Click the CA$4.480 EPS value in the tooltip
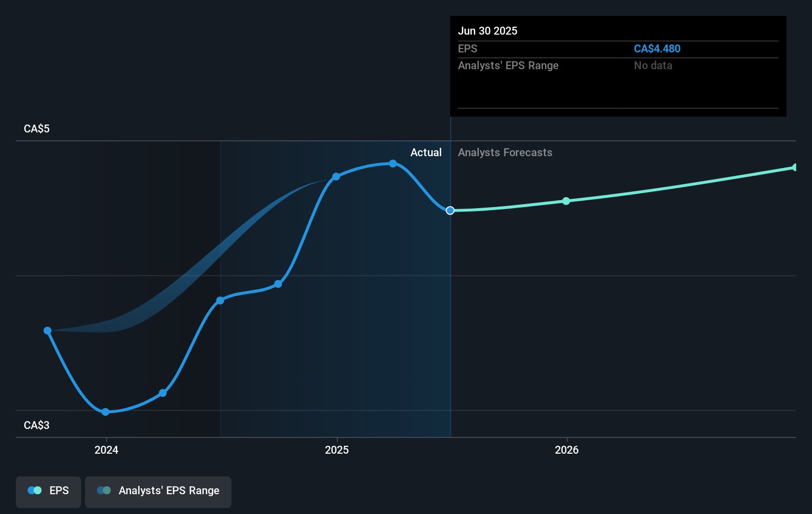Viewport: 812px width, 514px height. click(657, 49)
